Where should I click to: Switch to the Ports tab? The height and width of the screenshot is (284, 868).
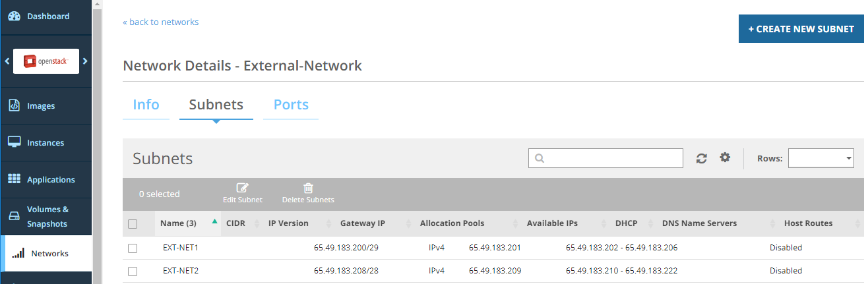click(x=291, y=105)
